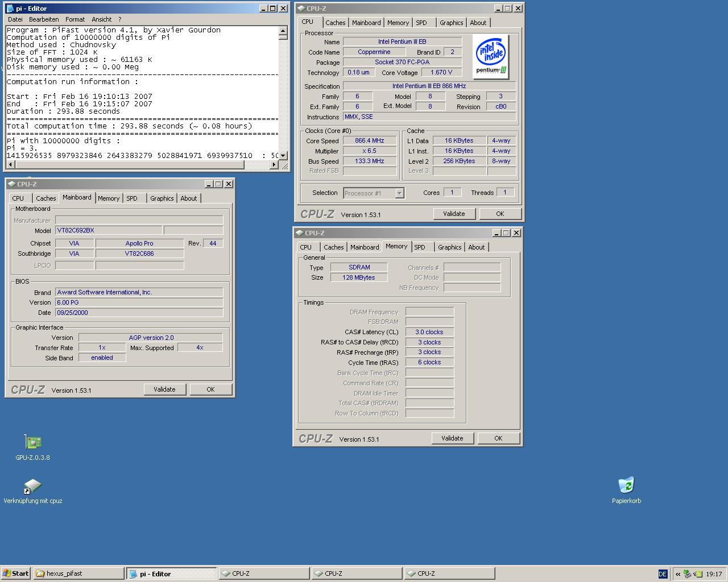Viewport: 728px width, 582px height.
Task: Click the Cycle Time 6 clocks value
Action: (x=429, y=363)
